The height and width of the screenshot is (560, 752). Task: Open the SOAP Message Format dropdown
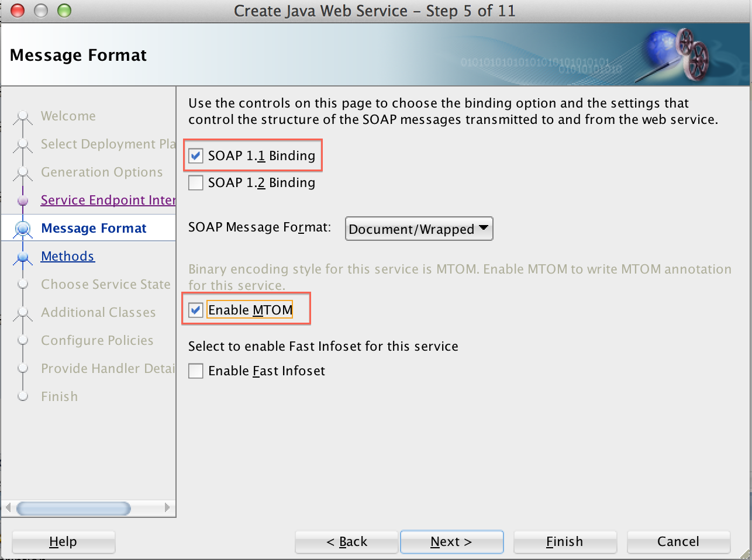419,229
